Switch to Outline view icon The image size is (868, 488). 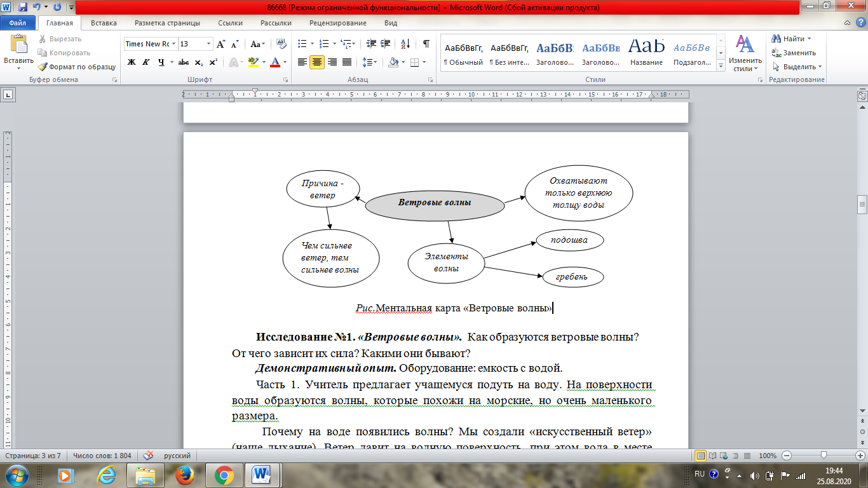(734, 456)
